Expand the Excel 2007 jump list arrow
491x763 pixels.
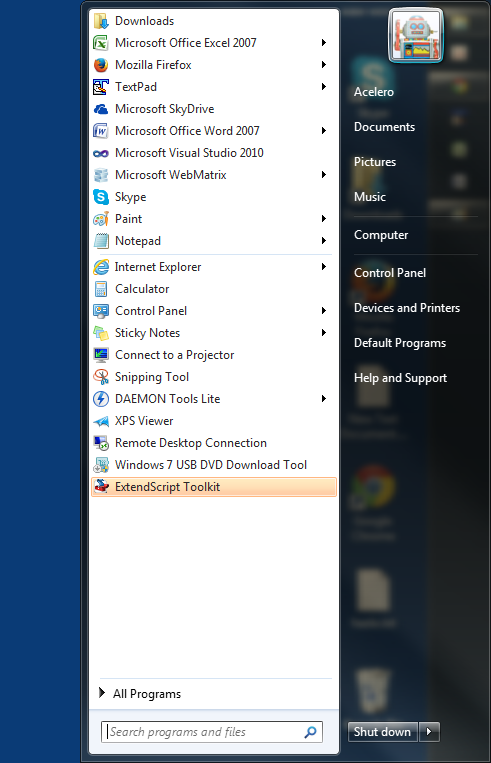324,43
